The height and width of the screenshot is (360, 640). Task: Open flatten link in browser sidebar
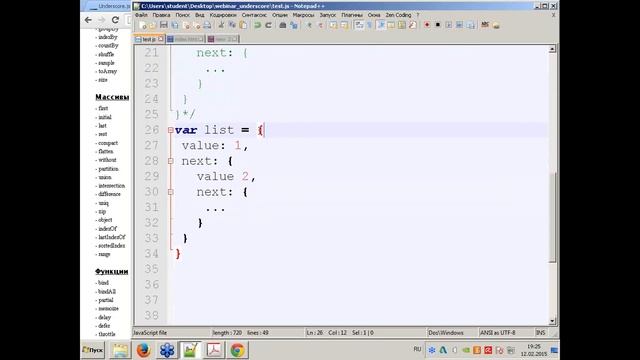click(x=107, y=151)
